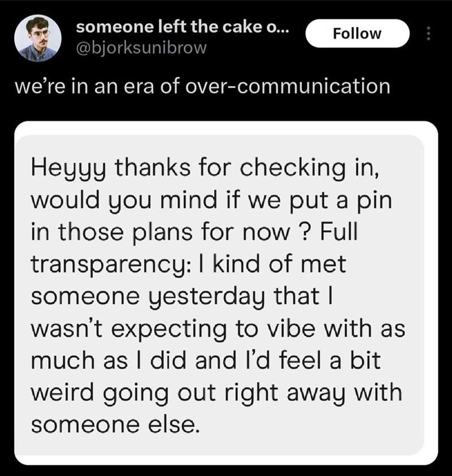Click the line "transparency: I kind of met"
Image resolution: width=452 pixels, height=476 pixels.
[x=188, y=265]
